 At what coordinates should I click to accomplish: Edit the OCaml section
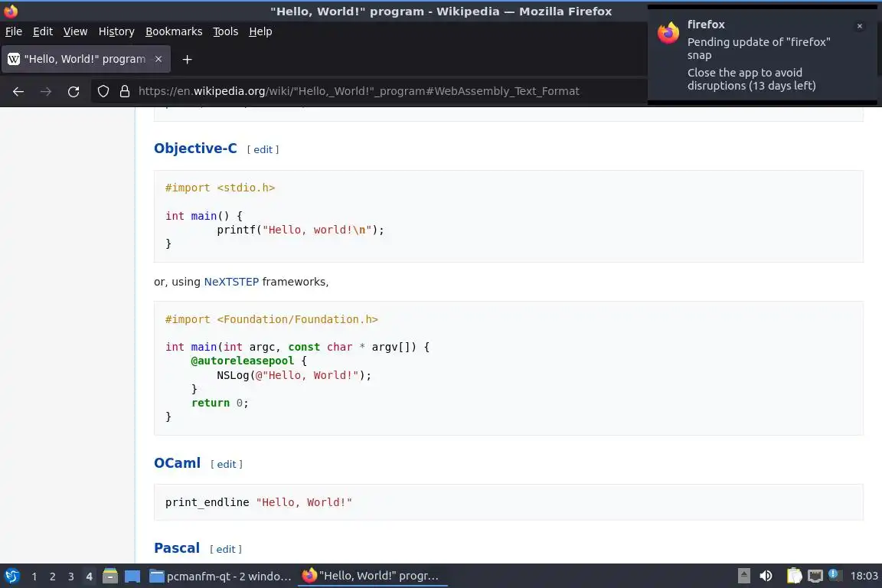click(227, 464)
